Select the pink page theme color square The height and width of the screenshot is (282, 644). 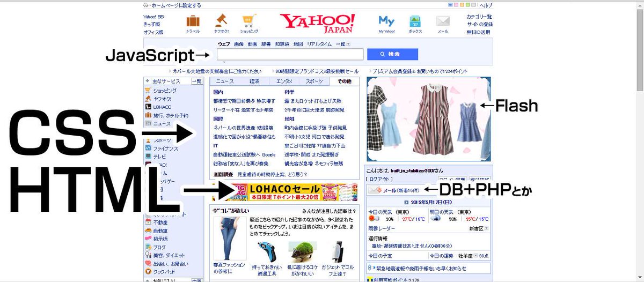[455, 5]
